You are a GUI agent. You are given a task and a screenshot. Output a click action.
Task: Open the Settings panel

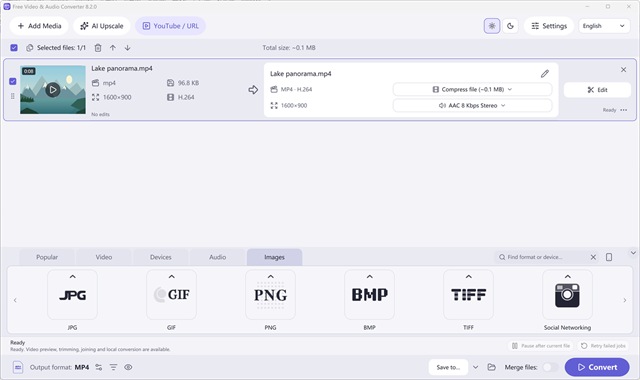click(549, 26)
